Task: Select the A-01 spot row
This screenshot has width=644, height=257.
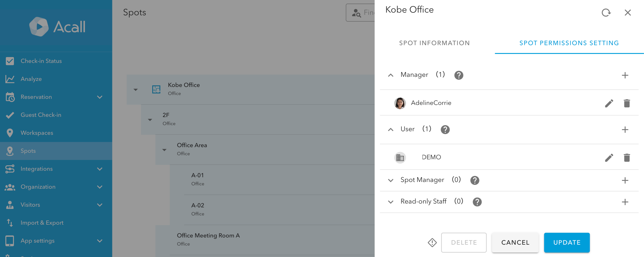Action: coord(272,179)
